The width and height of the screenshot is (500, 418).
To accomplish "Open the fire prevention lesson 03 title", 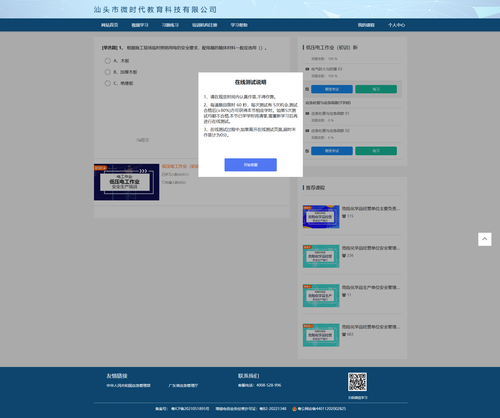I will click(x=327, y=69).
